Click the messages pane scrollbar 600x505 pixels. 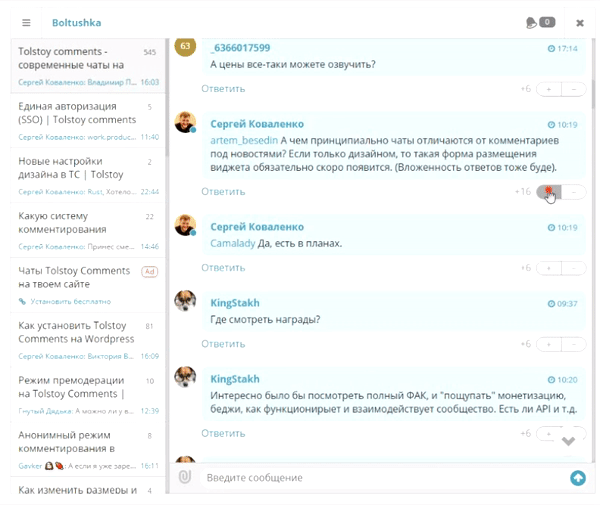pyautogui.click(x=593, y=92)
